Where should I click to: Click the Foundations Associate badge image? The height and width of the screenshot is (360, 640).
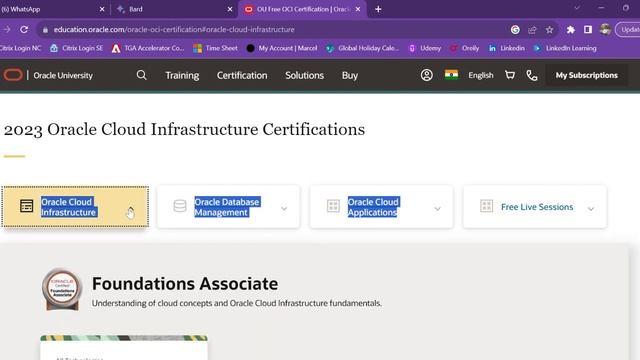[62, 289]
